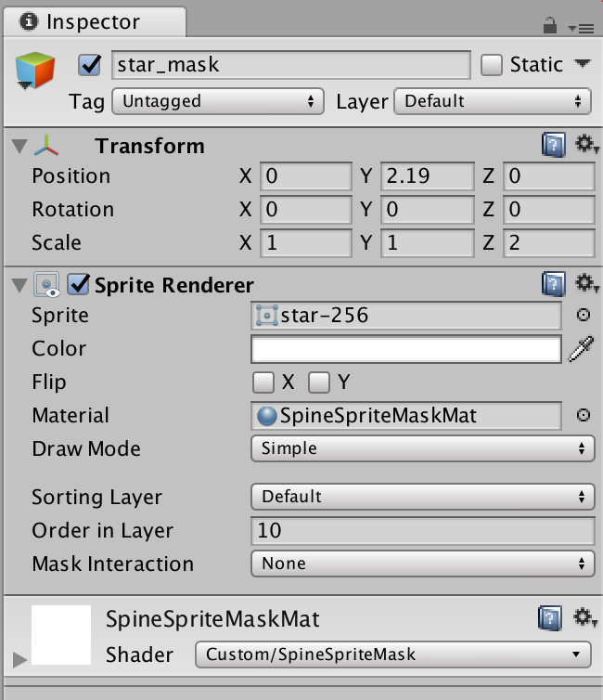Click Scale Y field
Viewport: 603px width, 700px height.
pyautogui.click(x=428, y=243)
